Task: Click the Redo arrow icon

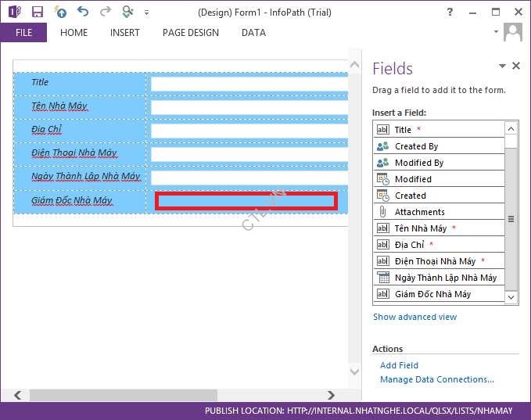Action: point(105,13)
